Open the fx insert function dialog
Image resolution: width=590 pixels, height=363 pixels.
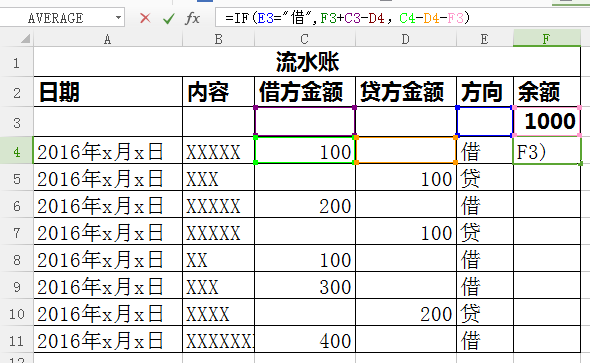(192, 18)
